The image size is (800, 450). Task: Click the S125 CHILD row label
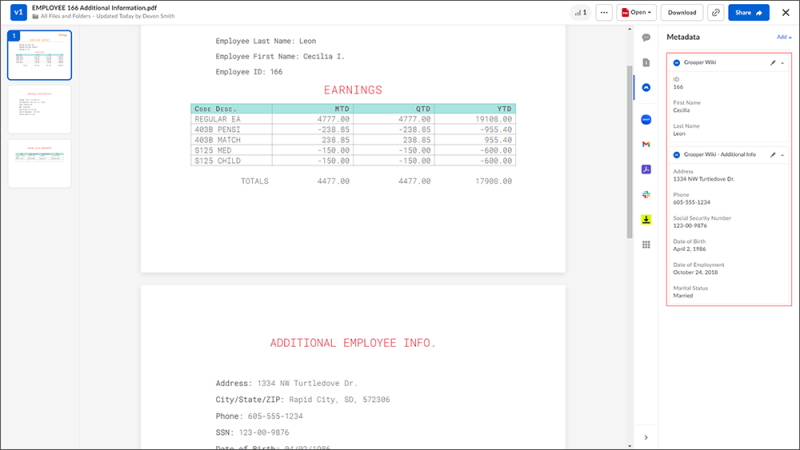(217, 161)
